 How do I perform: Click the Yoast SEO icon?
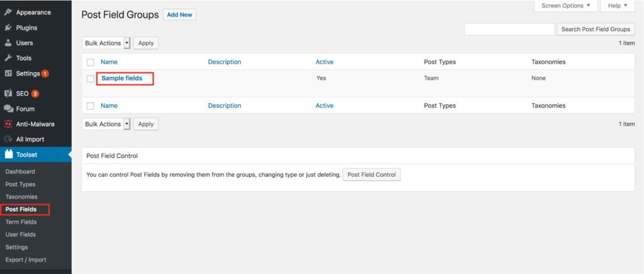pyautogui.click(x=8, y=94)
